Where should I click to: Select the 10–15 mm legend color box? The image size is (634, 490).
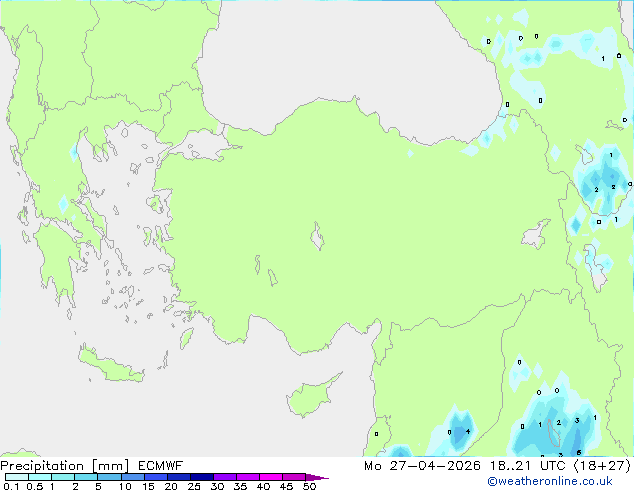(x=132, y=477)
